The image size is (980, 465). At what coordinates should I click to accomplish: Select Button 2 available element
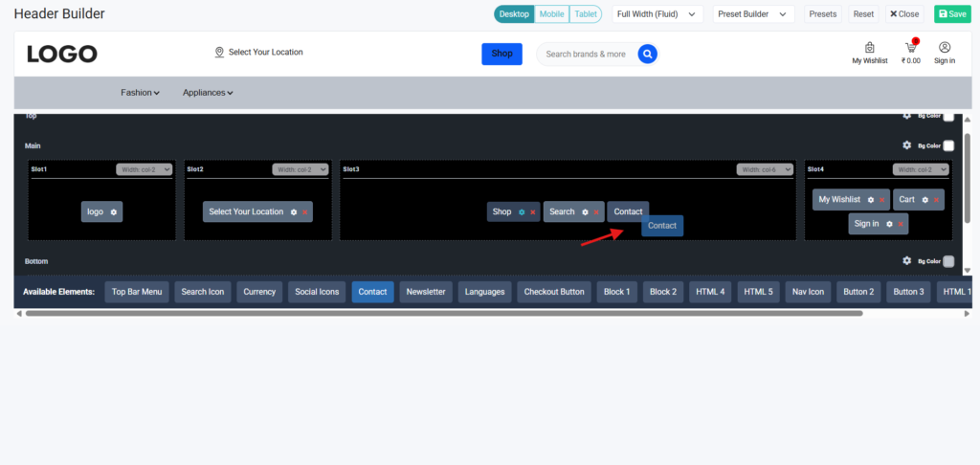coord(858,292)
